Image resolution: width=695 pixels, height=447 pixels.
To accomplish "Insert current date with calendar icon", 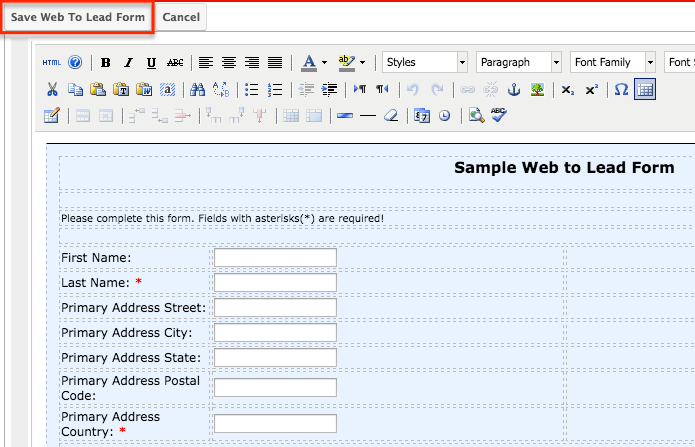I will tap(422, 116).
